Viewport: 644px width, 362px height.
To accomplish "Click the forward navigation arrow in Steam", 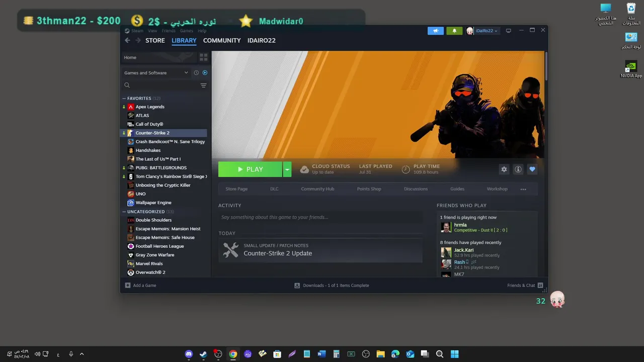I will click(138, 40).
